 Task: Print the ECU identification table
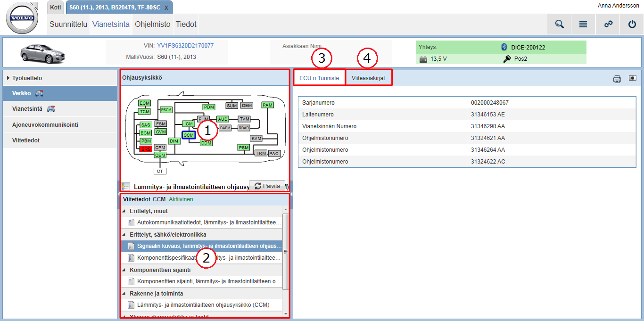(x=617, y=79)
